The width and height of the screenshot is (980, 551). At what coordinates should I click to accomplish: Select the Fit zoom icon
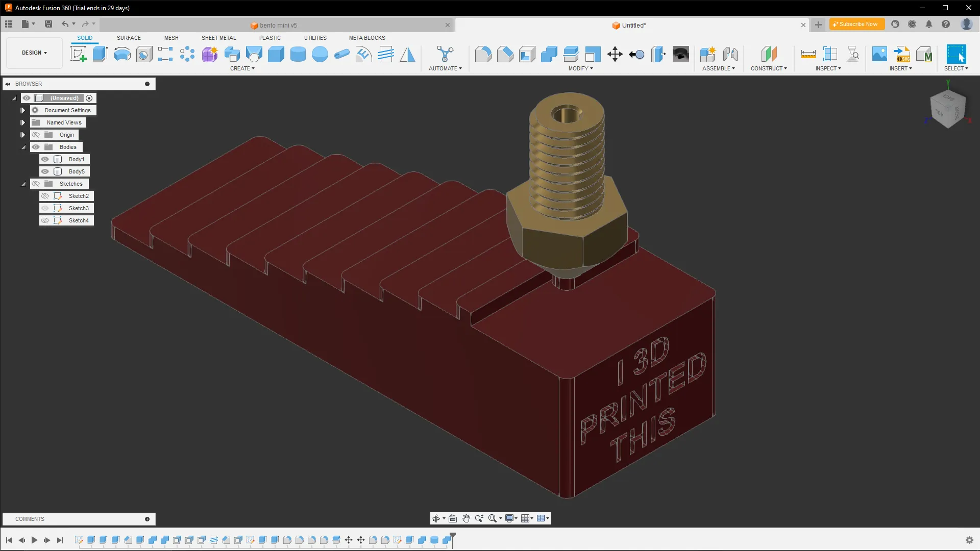[492, 518]
